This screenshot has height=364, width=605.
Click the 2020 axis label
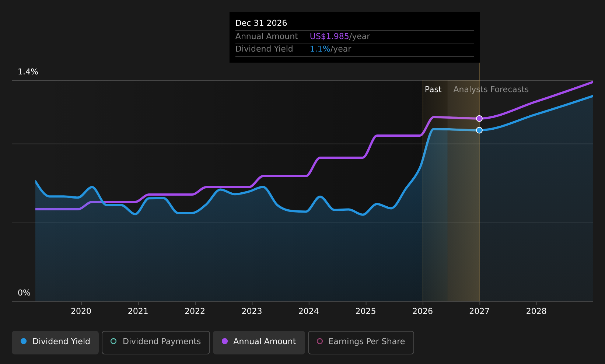click(81, 311)
